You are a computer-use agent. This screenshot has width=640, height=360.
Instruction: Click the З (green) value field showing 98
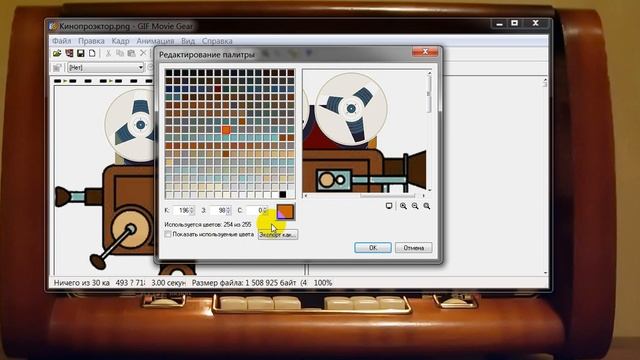218,211
